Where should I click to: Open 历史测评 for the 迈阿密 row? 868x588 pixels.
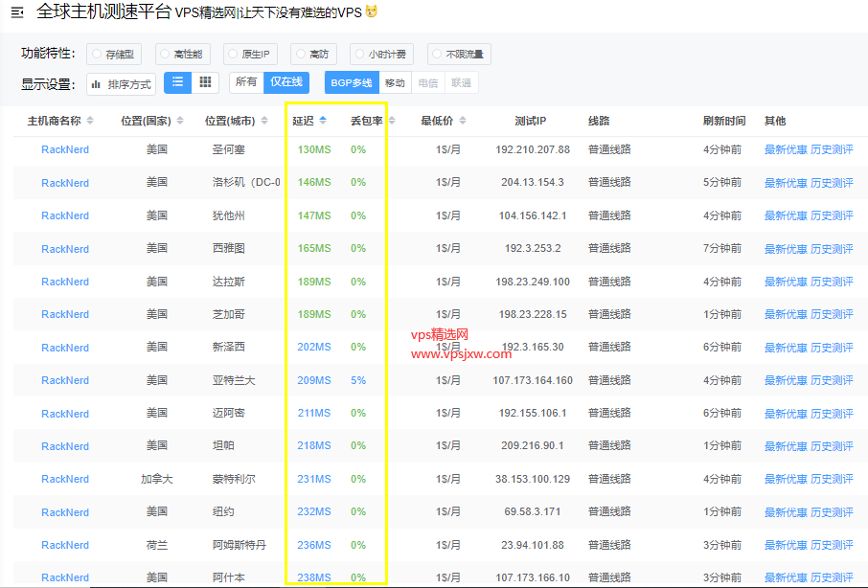click(x=832, y=413)
